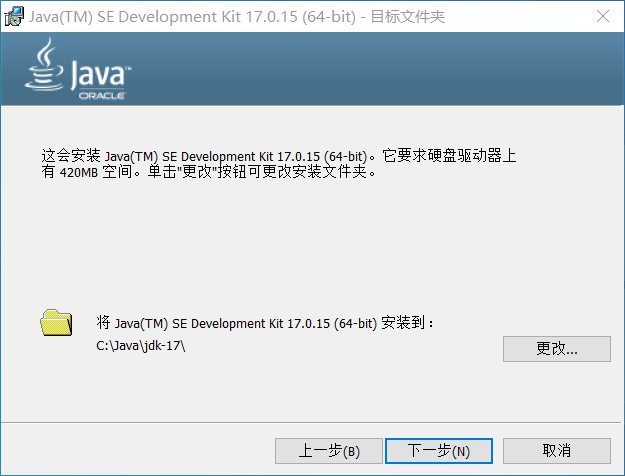
Task: Click the 更改... button to change folder
Action: pyautogui.click(x=556, y=349)
